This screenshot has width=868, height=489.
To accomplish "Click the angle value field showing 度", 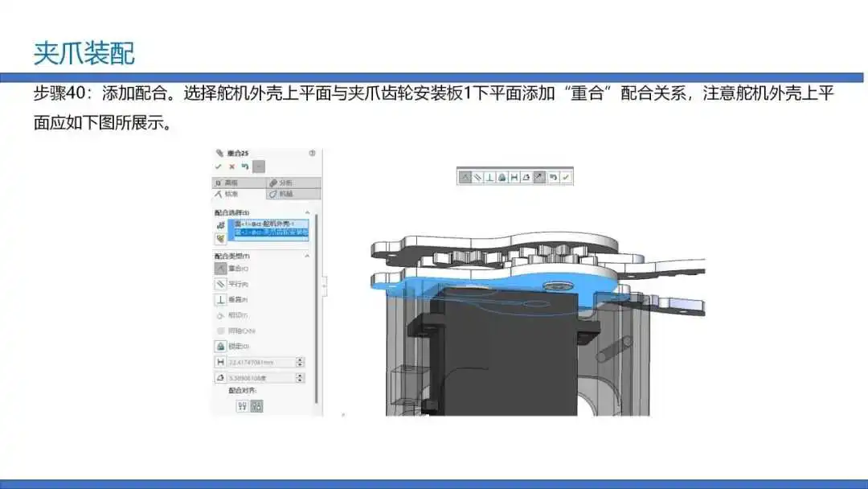I will 260,378.
